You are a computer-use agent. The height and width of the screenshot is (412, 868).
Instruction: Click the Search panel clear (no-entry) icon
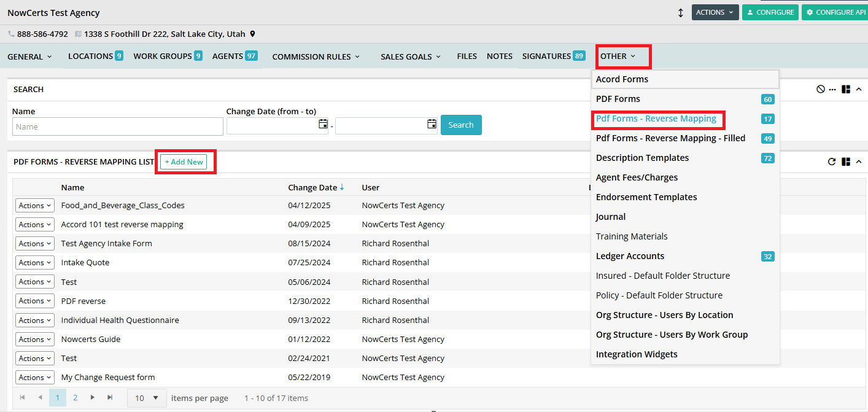[x=821, y=89]
